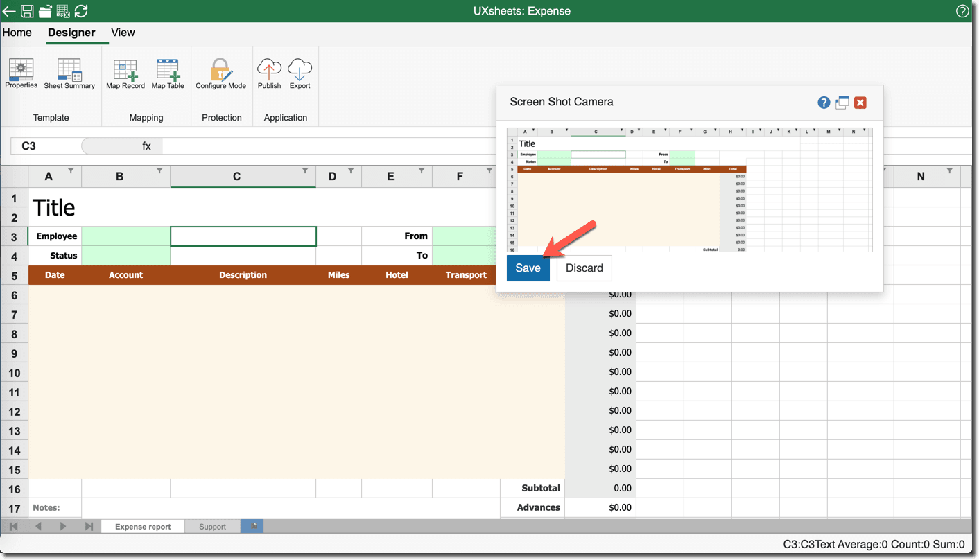The width and height of the screenshot is (979, 560).
Task: Click the Map Record tool
Action: coord(125,74)
